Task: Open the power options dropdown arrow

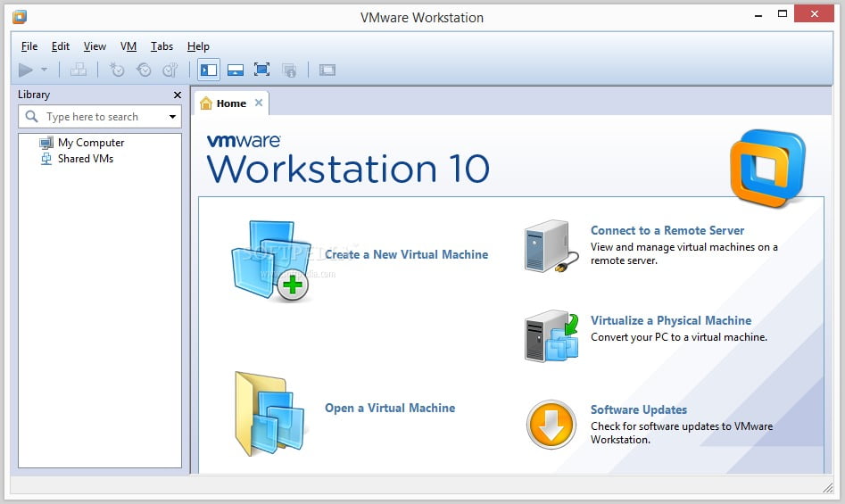Action: point(45,70)
